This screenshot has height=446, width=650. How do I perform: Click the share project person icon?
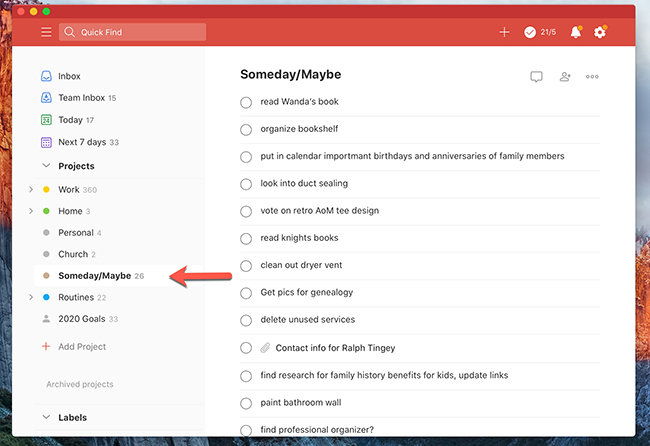pos(565,77)
